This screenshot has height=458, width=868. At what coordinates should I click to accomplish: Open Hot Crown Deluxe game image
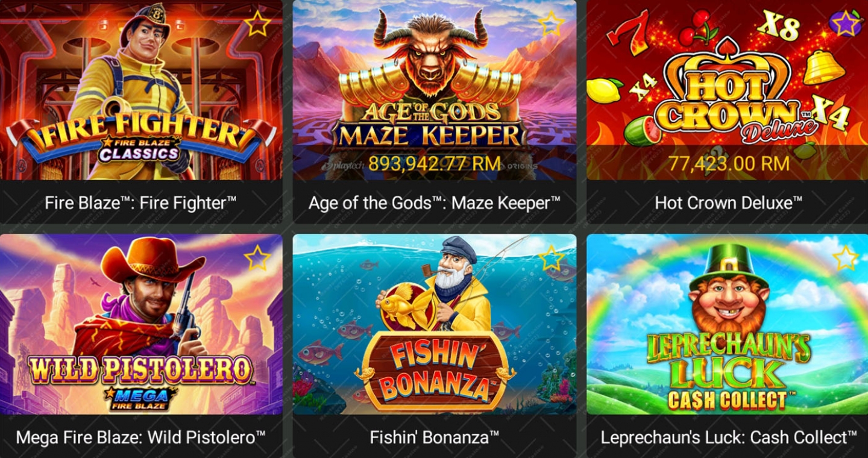coord(727,90)
